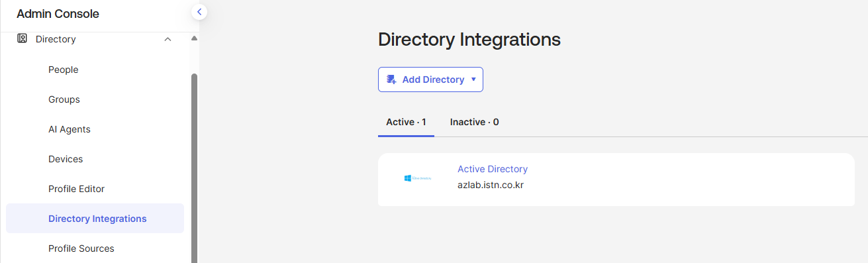This screenshot has height=263, width=868.
Task: Click the Windows logo for Active Directory
Action: (418, 178)
